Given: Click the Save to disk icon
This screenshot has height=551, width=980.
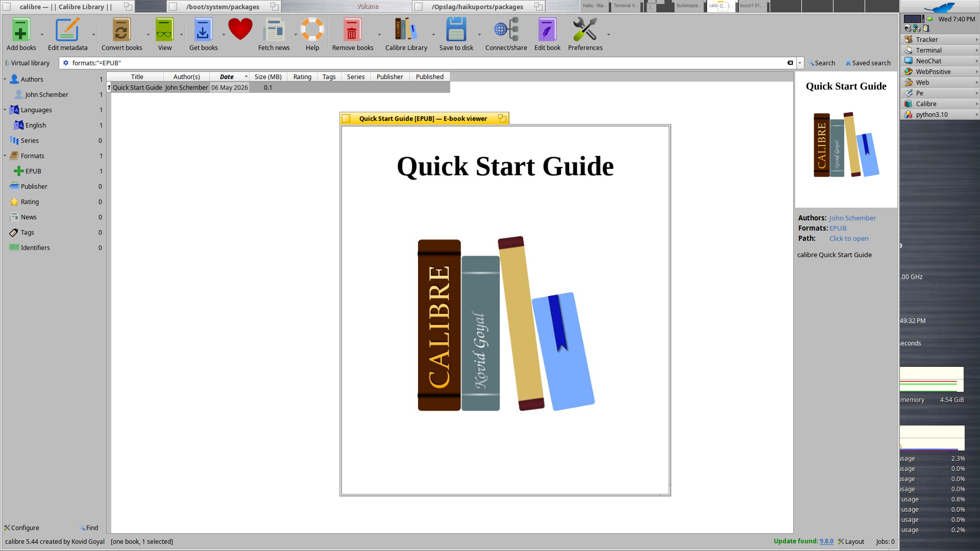Looking at the screenshot, I should point(456,30).
